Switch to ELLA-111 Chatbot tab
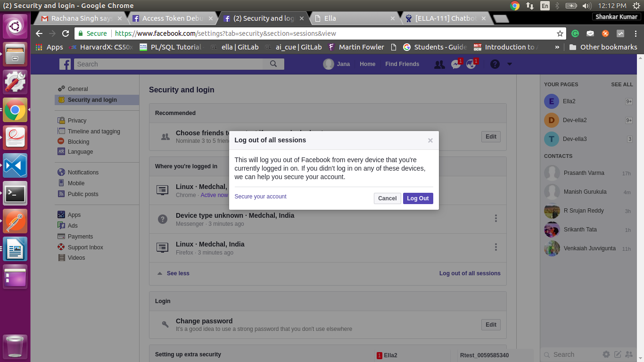The image size is (644, 362). point(446,18)
